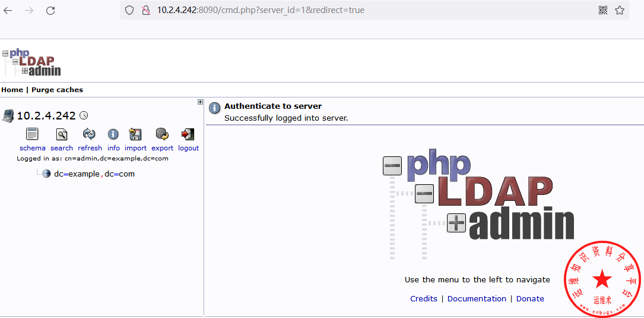Screen dimensions: 644x318
Task: Go back using browser back arrow
Action: tap(8, 10)
